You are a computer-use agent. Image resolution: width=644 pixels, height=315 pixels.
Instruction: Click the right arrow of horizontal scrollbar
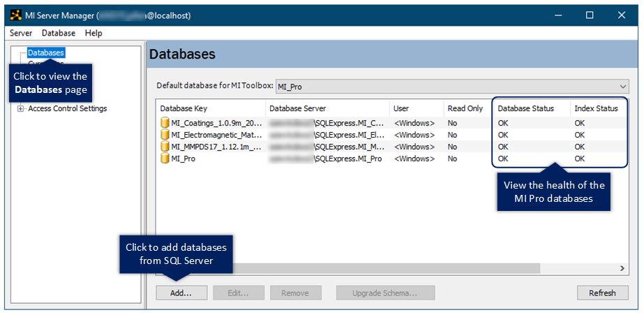pyautogui.click(x=623, y=269)
